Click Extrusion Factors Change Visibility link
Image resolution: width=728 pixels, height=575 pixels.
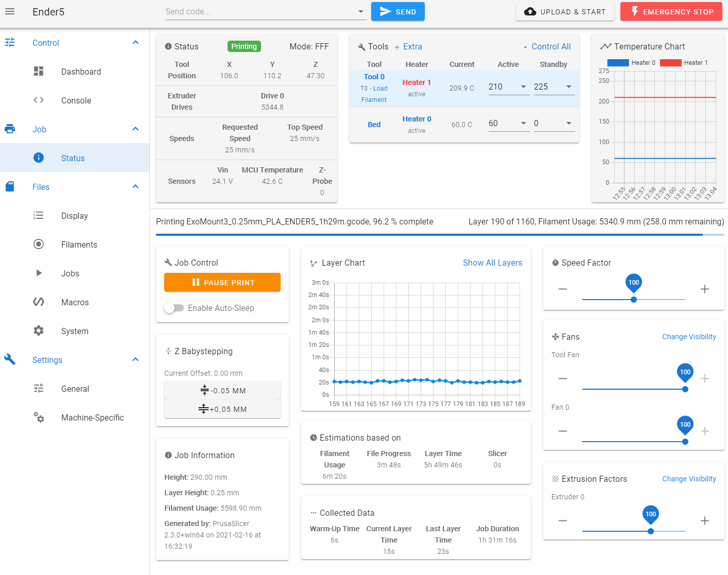pyautogui.click(x=689, y=479)
